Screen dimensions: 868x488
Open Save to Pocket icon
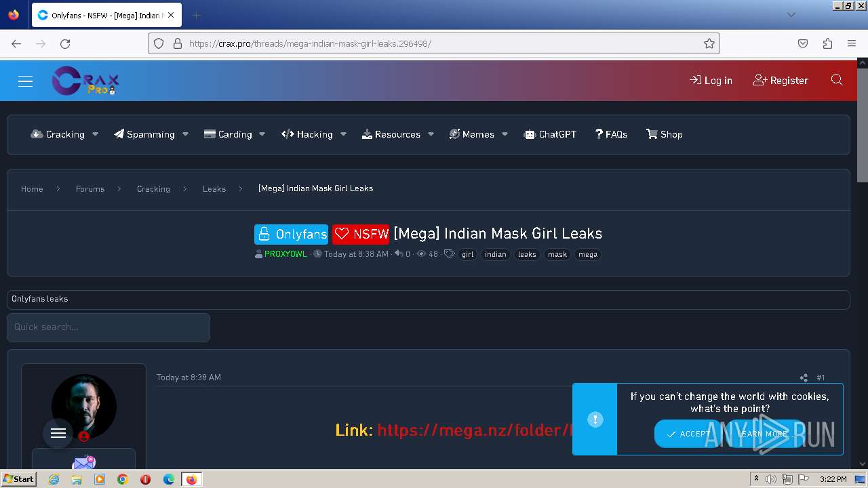803,43
